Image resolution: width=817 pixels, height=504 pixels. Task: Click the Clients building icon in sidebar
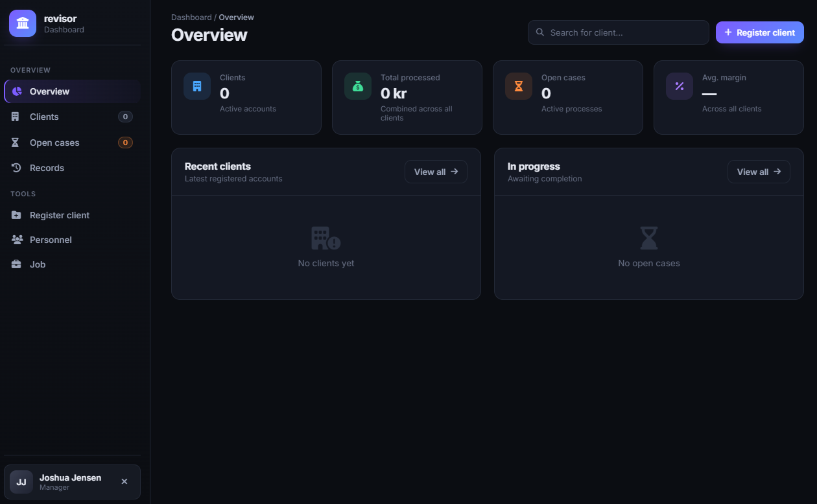[x=16, y=117]
